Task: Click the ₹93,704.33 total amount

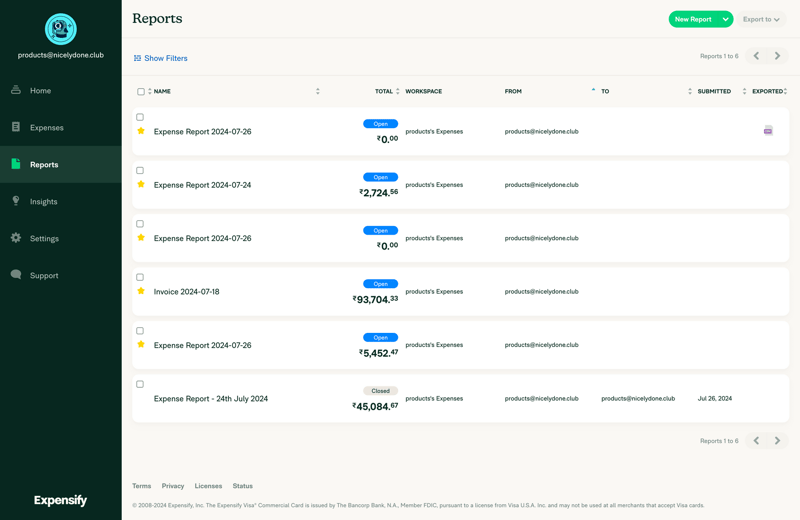Action: (x=376, y=300)
